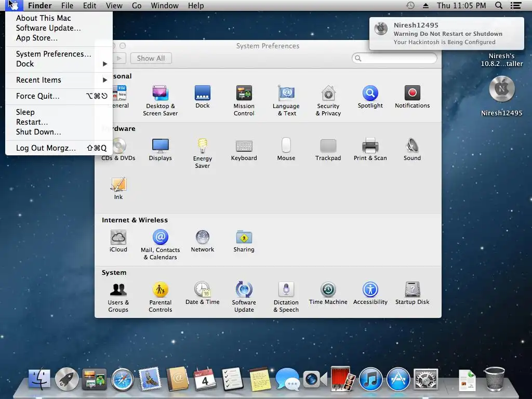Open Mouse preference pane
This screenshot has height=399, width=532.
coord(286,149)
